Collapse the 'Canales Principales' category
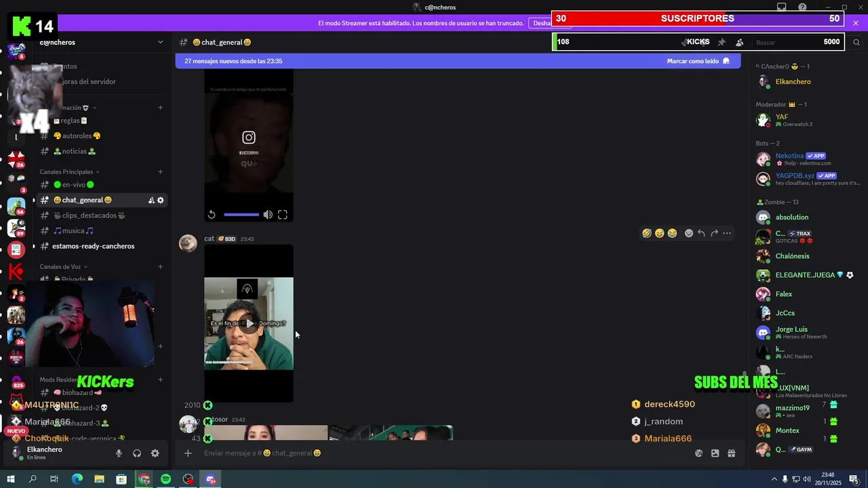The image size is (868, 488). 70,171
